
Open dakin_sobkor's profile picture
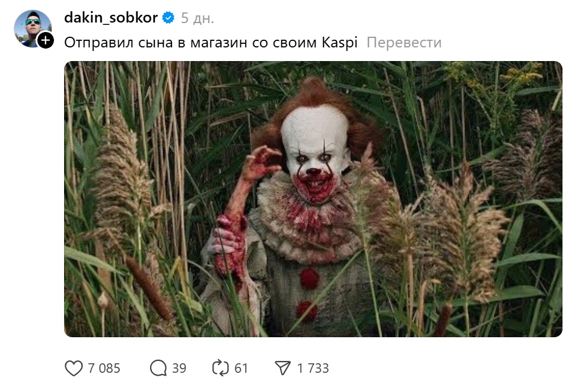point(33,28)
